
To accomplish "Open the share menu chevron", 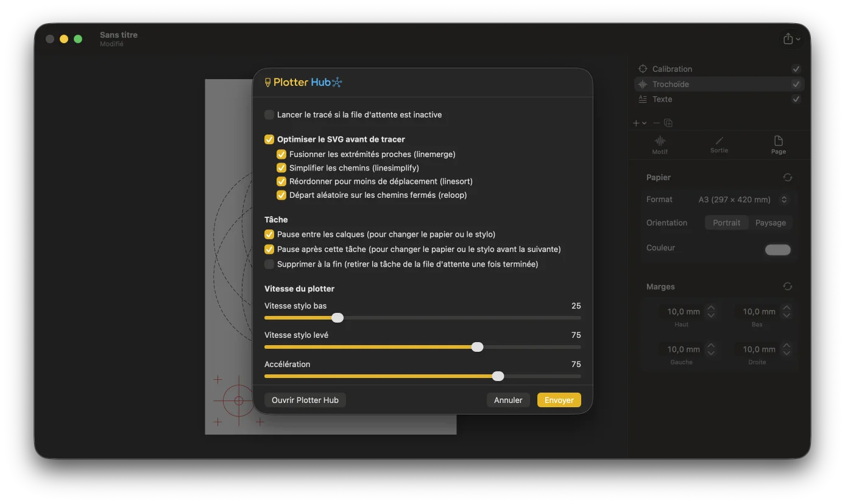I will tap(798, 40).
